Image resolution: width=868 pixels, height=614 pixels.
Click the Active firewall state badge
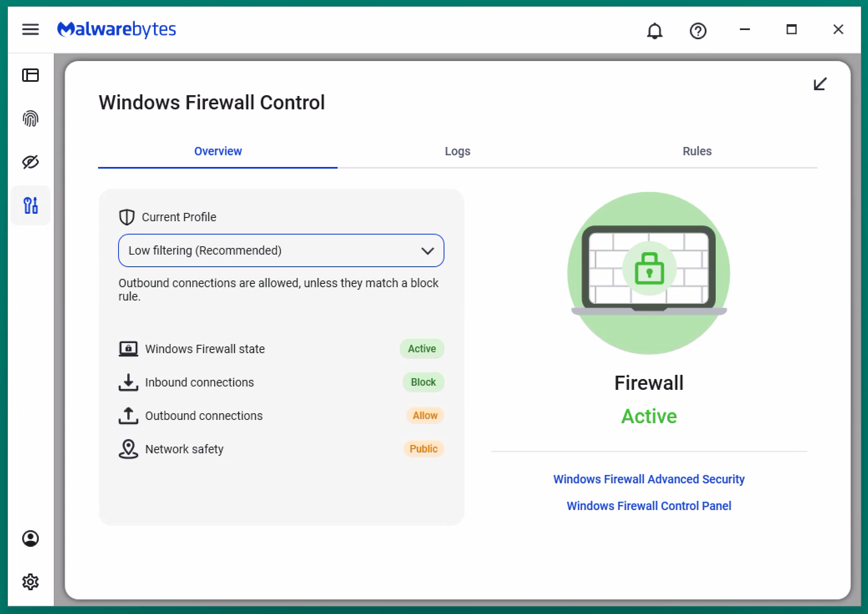coord(422,349)
